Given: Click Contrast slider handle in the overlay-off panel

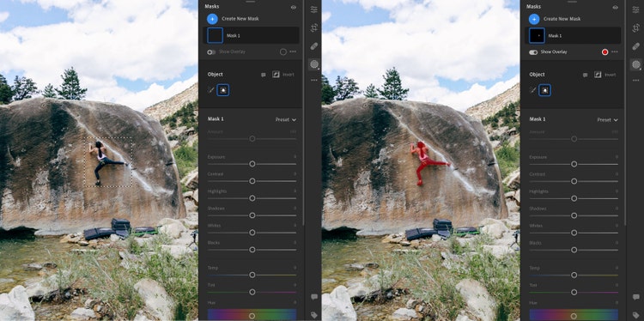Looking at the screenshot, I should [252, 181].
